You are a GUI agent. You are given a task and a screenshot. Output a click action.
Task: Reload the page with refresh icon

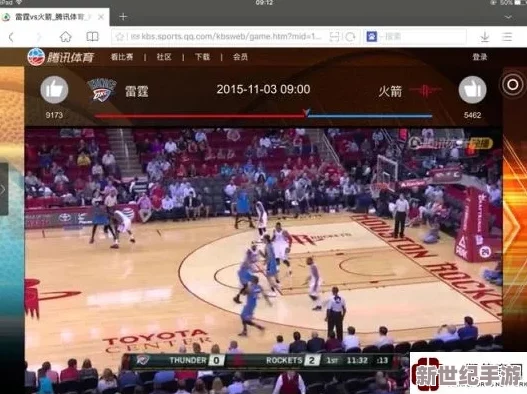(350, 37)
